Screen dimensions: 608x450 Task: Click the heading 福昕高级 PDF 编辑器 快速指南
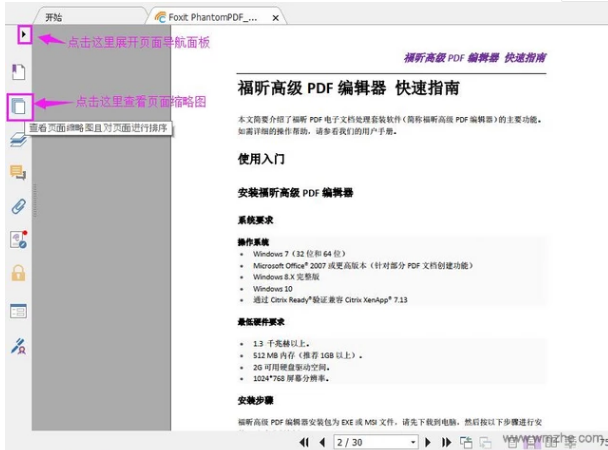pos(349,88)
